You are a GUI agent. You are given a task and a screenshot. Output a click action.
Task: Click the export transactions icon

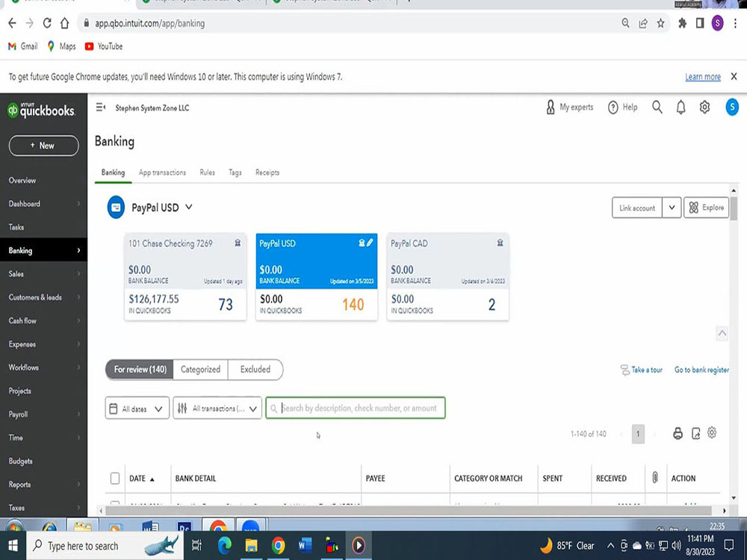tap(695, 433)
